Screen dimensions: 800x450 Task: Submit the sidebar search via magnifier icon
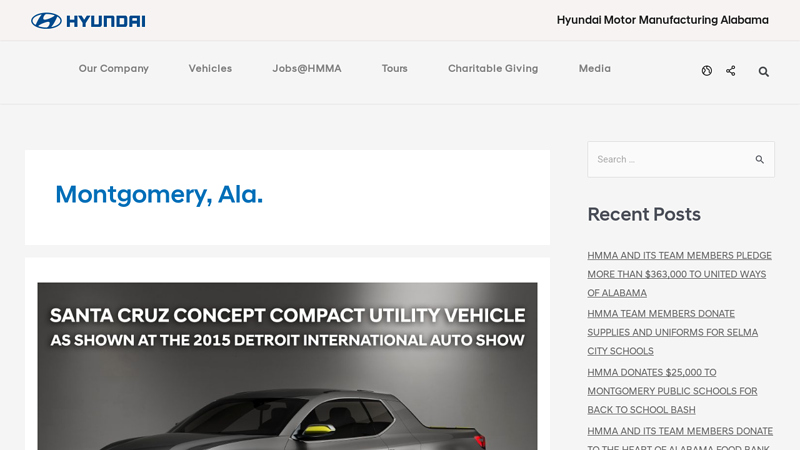760,160
